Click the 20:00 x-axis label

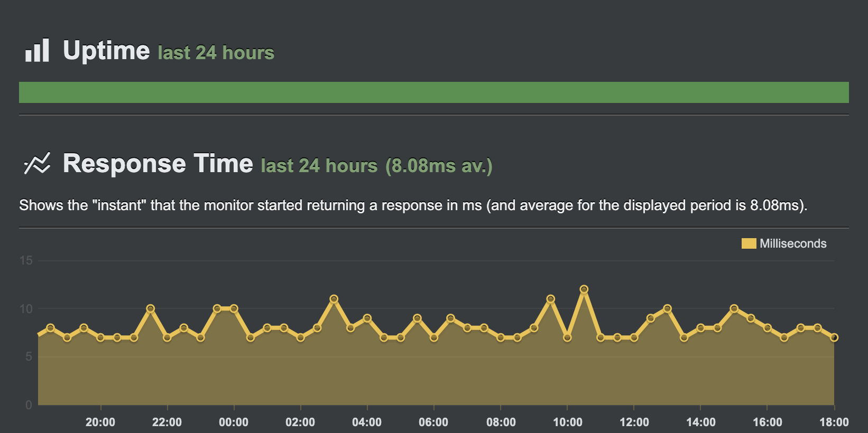(x=100, y=422)
